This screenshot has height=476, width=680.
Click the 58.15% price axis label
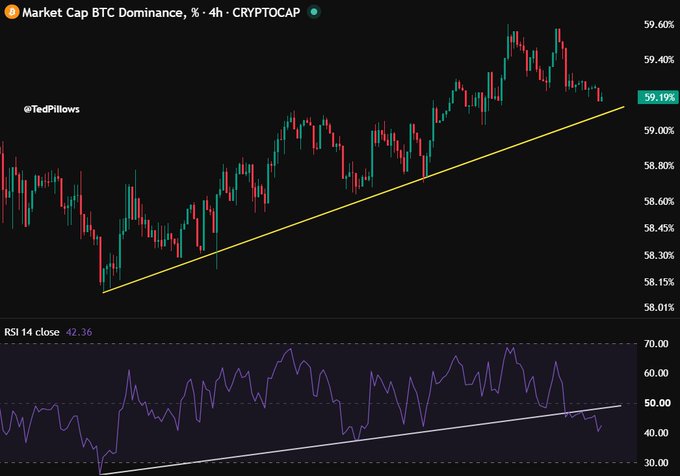[659, 282]
